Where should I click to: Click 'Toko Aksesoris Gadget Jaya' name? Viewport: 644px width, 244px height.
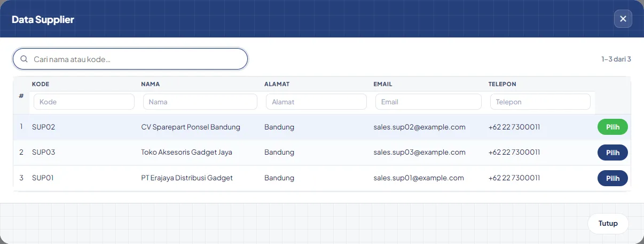(187, 152)
